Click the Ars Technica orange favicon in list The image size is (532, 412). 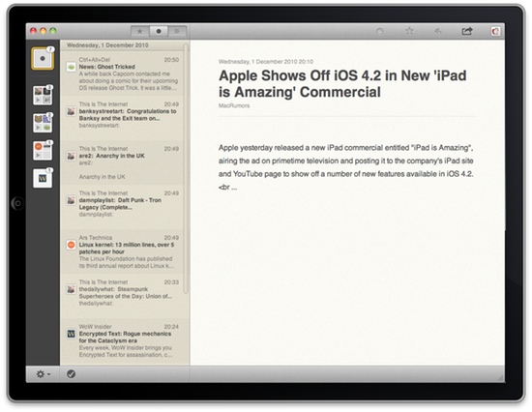click(71, 245)
